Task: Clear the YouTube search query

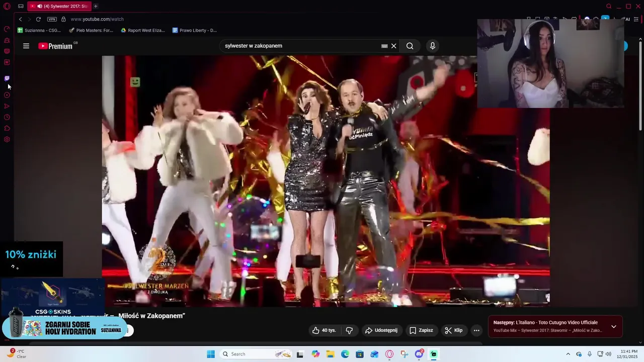Action: coord(394,46)
